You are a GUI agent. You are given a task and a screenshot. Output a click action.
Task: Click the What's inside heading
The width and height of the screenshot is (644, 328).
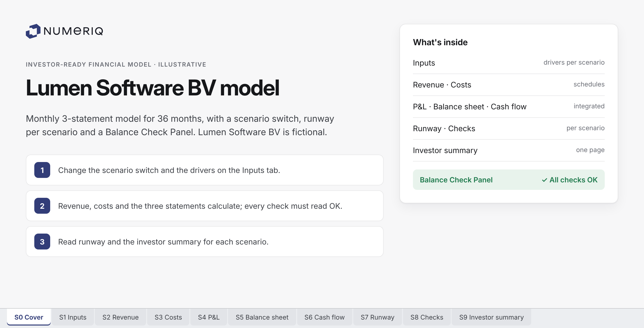(x=440, y=42)
